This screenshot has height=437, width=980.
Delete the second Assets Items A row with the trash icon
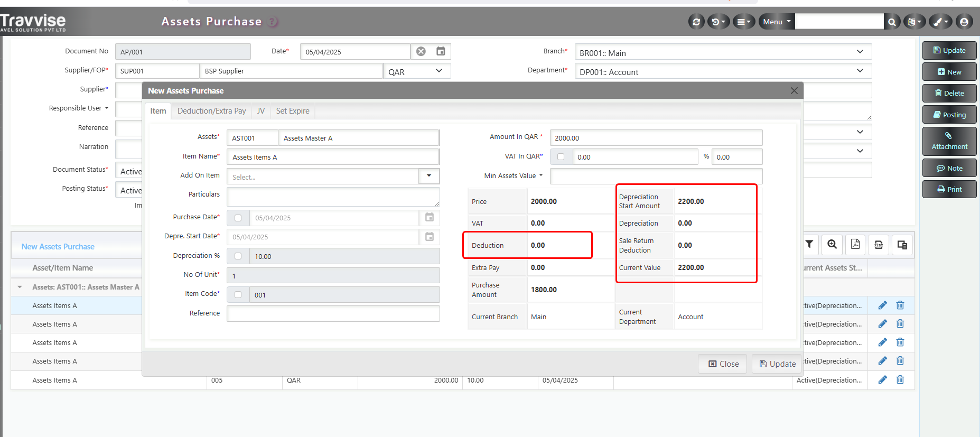point(900,324)
